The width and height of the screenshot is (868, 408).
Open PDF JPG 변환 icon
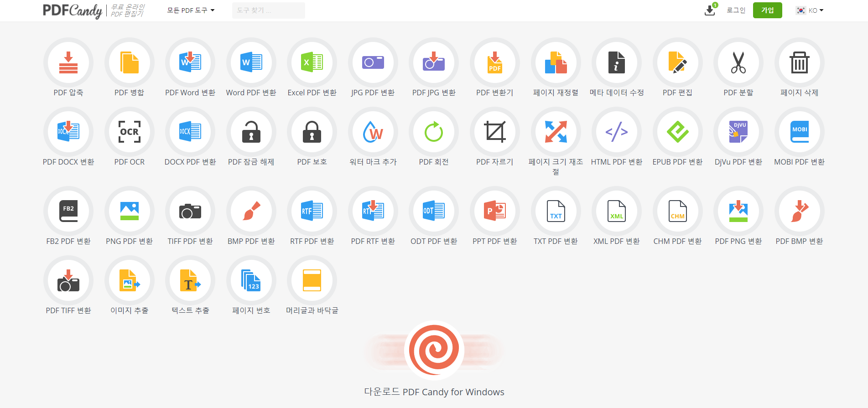click(x=434, y=62)
